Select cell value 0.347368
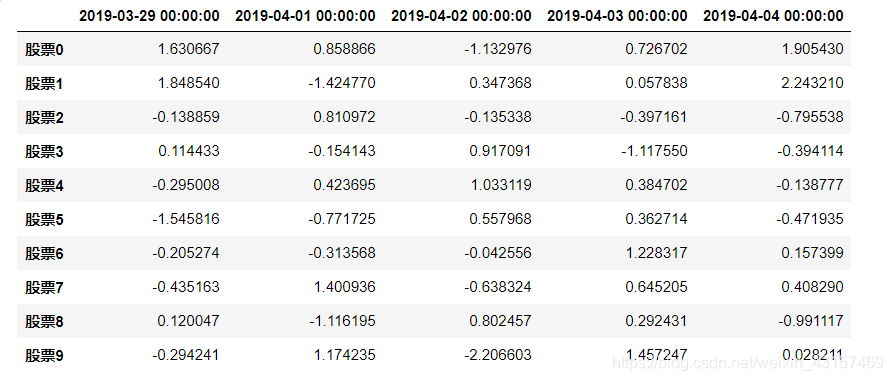893x381 pixels. click(501, 83)
